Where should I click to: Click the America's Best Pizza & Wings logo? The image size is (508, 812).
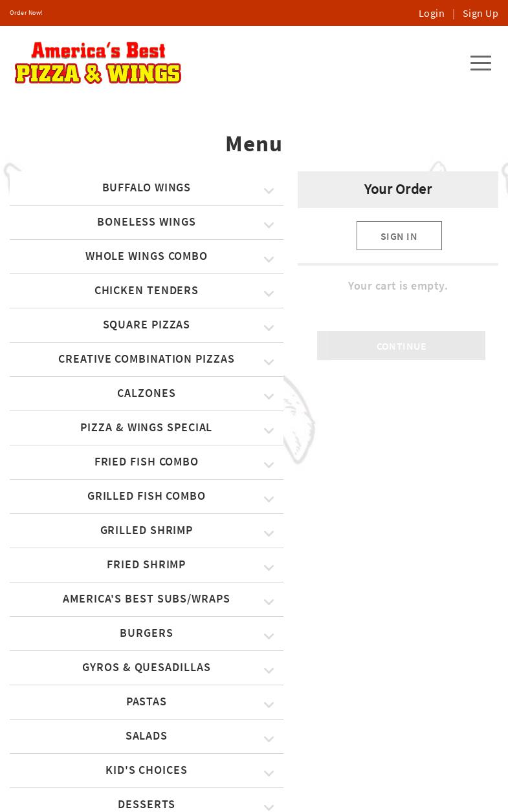98,63
